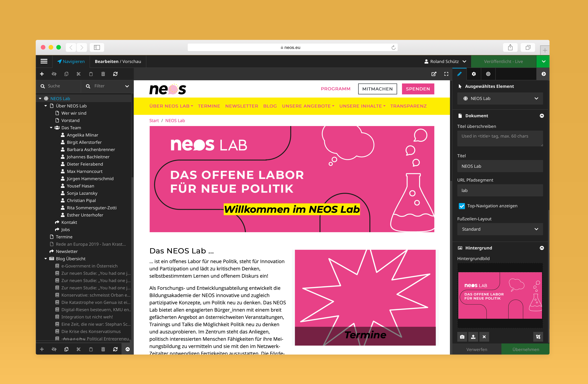Cut content using bottom scissors icon
This screenshot has height=384, width=588.
(x=79, y=349)
